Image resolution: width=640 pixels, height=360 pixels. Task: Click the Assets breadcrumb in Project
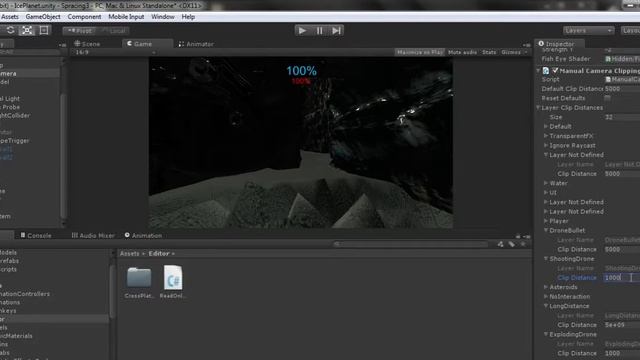point(130,253)
